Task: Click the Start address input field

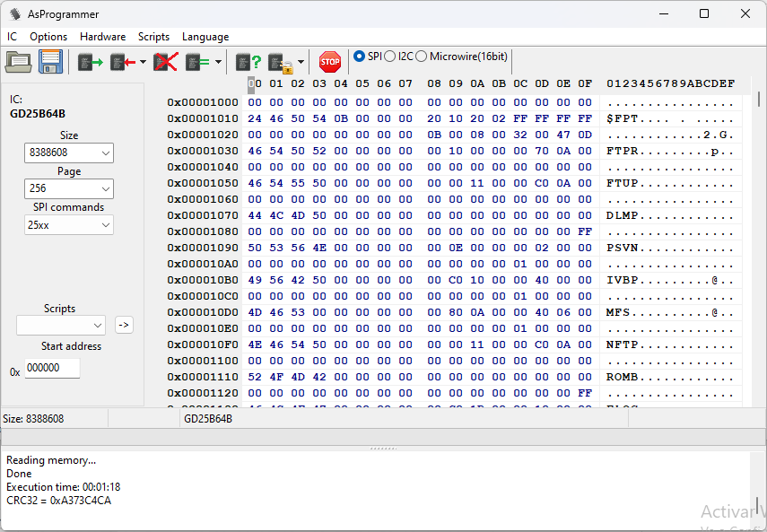Action: pyautogui.click(x=52, y=368)
